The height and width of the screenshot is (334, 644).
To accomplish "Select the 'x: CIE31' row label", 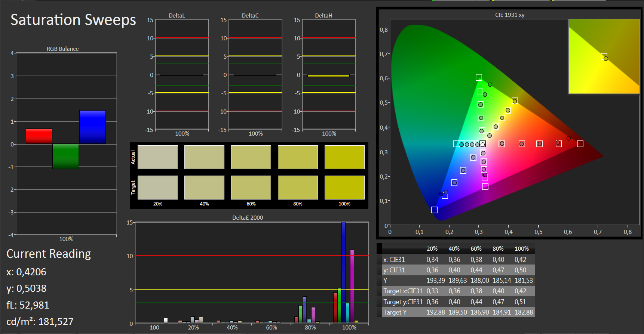I will pyautogui.click(x=394, y=259).
